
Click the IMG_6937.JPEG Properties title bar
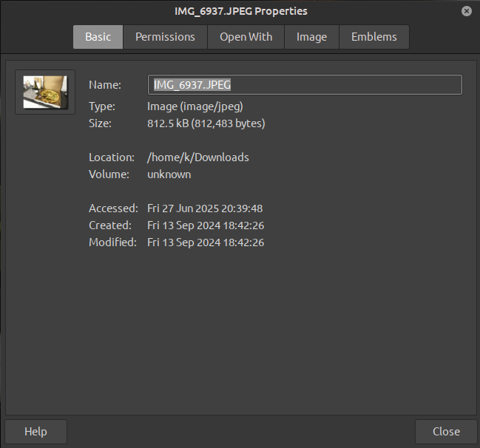tap(240, 11)
